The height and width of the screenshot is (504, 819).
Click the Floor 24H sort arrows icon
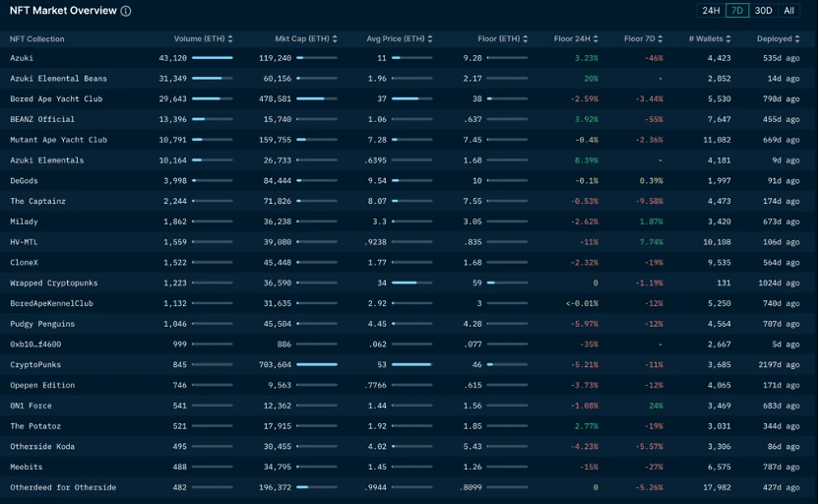[596, 39]
